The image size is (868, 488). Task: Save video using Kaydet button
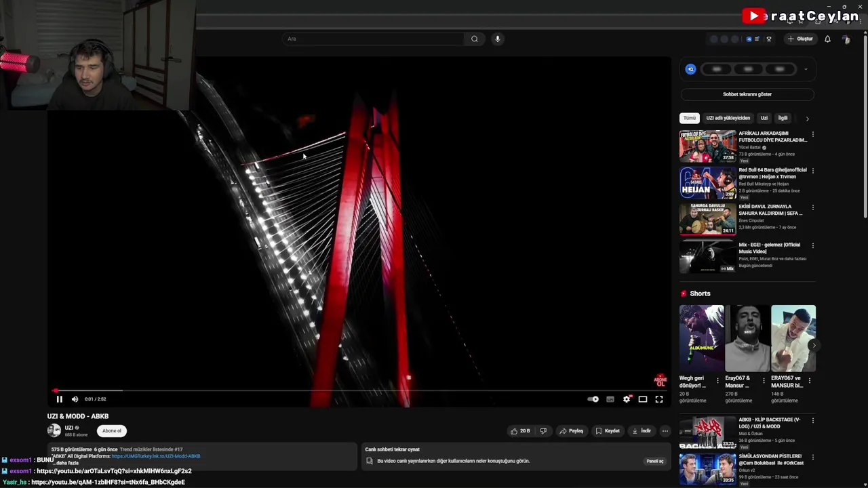pyautogui.click(x=608, y=430)
